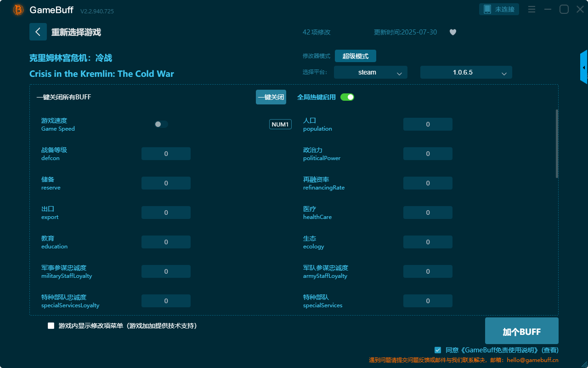Click the 更新时间:2025-07-30 text
This screenshot has width=588, height=368.
pyautogui.click(x=406, y=32)
